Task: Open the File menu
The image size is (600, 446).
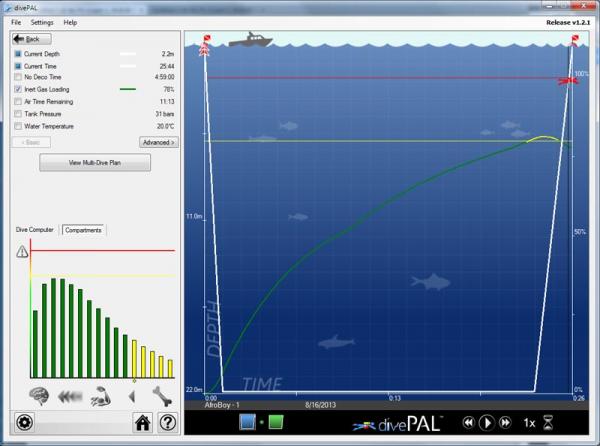Action: [16, 21]
